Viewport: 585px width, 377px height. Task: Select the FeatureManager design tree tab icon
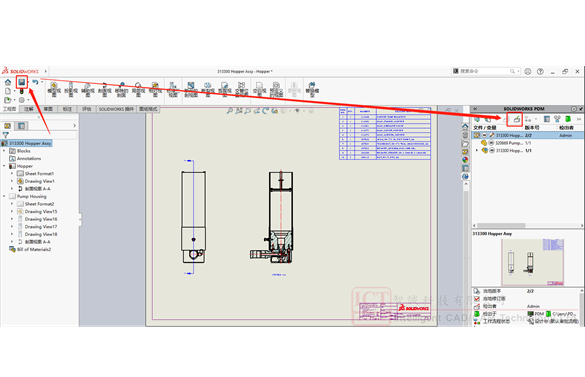tap(7, 126)
